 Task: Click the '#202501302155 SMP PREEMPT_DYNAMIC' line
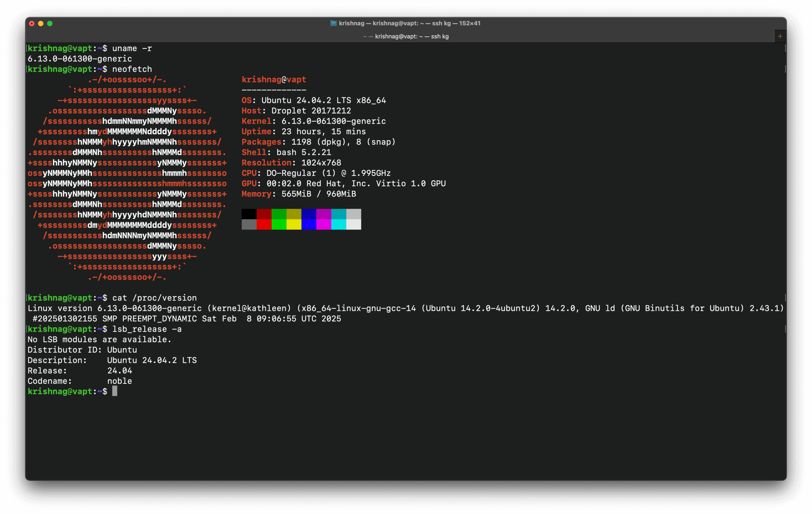pos(187,319)
